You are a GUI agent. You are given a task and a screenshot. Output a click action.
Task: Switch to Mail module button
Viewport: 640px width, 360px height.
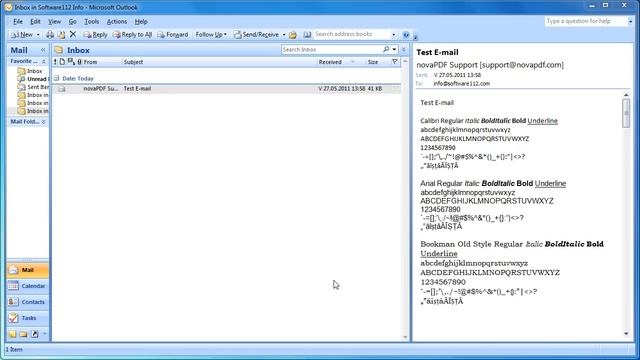(28, 270)
